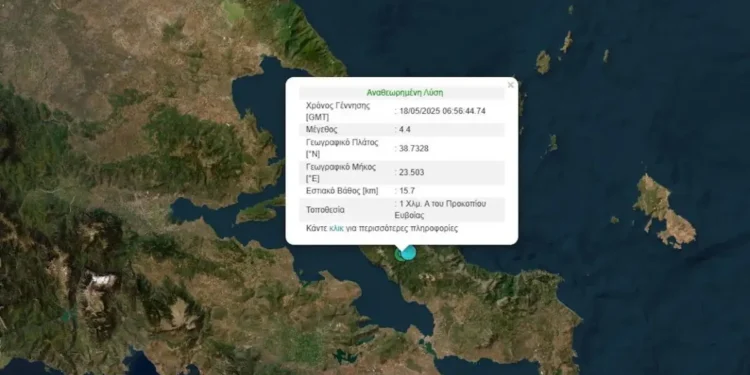Image resolution: width=750 pixels, height=375 pixels.
Task: Click the Τοποθεσία row label
Action: pos(325,210)
